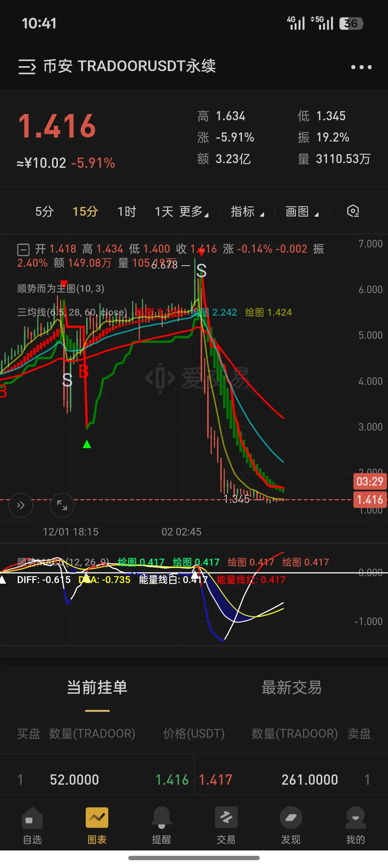Tap the 12/01 18:15 time axis label
Screen dimensions: 388x868
tap(70, 532)
